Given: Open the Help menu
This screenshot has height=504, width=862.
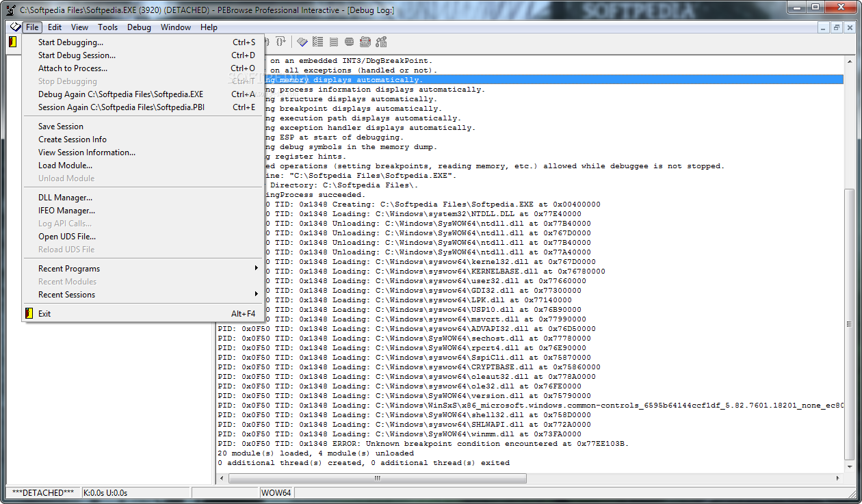Looking at the screenshot, I should (x=209, y=27).
